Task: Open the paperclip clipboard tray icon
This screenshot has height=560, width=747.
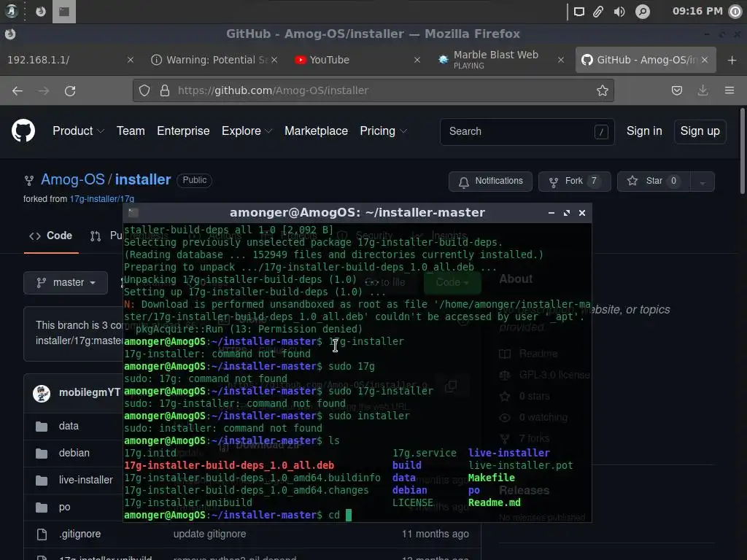Action: pyautogui.click(x=598, y=12)
